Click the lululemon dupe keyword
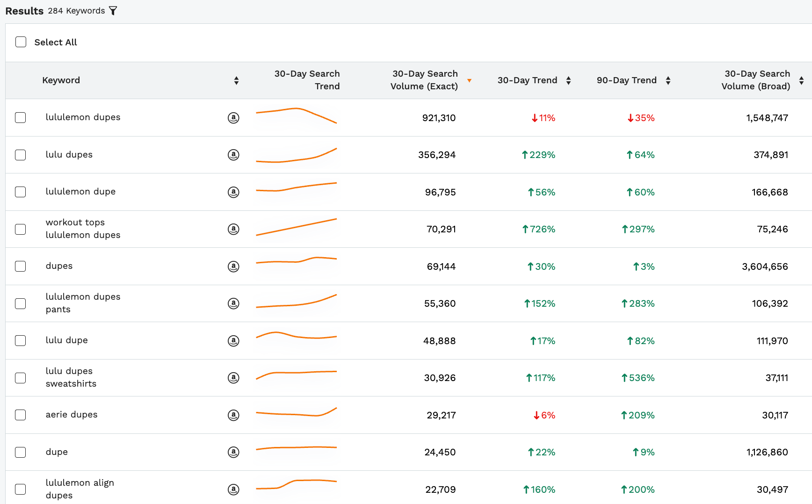Screen dimensions: 812x504 tap(80, 192)
